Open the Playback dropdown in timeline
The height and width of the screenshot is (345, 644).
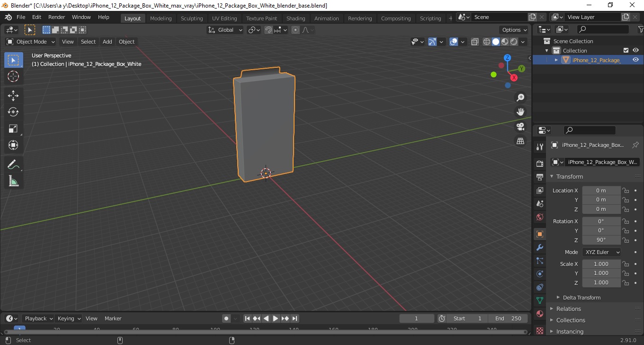pyautogui.click(x=38, y=318)
